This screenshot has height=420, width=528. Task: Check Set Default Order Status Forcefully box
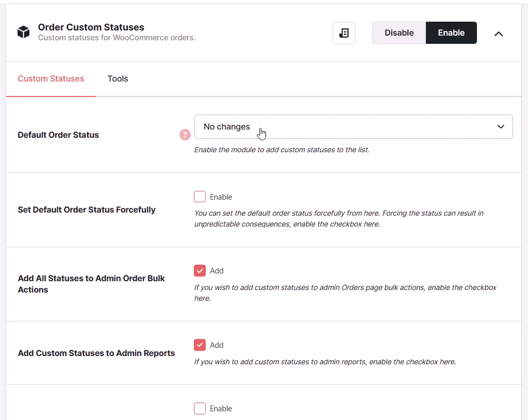200,197
